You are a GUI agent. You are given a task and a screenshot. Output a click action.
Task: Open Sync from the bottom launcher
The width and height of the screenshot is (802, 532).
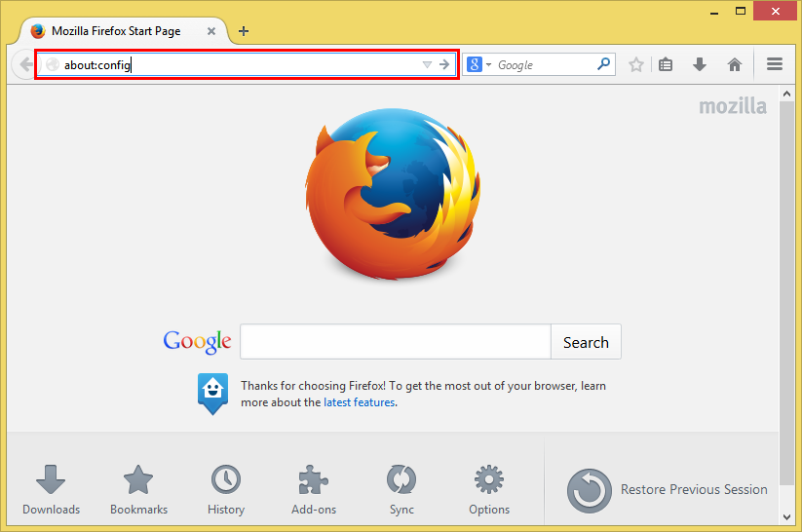tap(401, 489)
